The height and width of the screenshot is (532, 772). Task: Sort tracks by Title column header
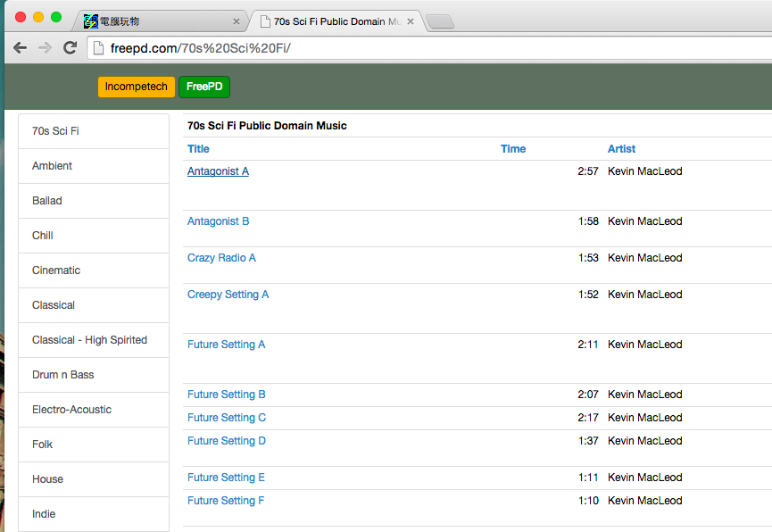tap(198, 149)
